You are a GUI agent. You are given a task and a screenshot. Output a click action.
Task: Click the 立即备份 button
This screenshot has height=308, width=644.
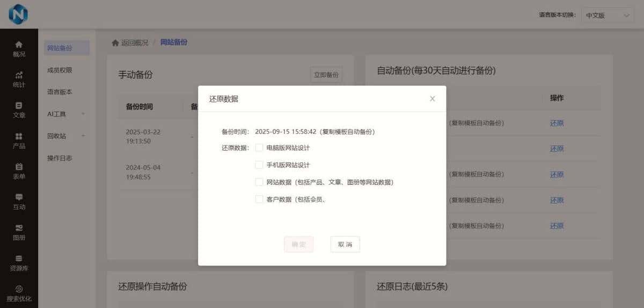point(326,75)
